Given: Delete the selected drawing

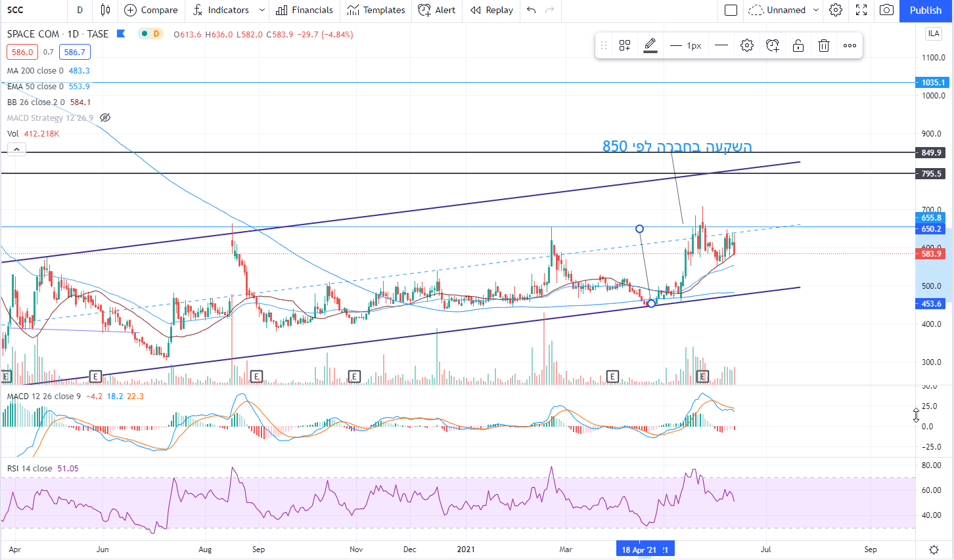Looking at the screenshot, I should tap(824, 45).
